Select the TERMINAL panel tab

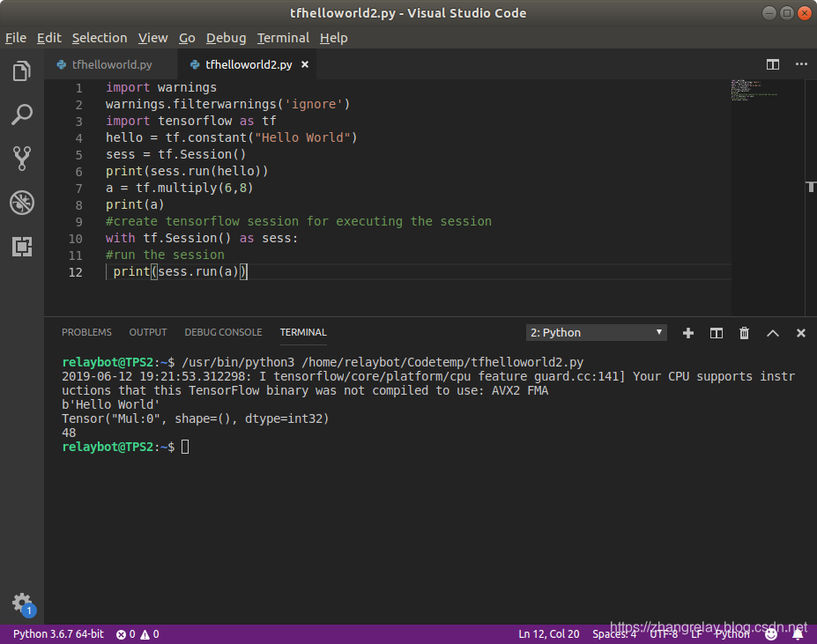(303, 332)
